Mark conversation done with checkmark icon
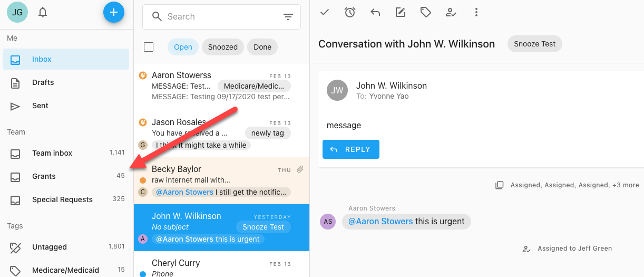The width and height of the screenshot is (644, 277). tap(325, 12)
